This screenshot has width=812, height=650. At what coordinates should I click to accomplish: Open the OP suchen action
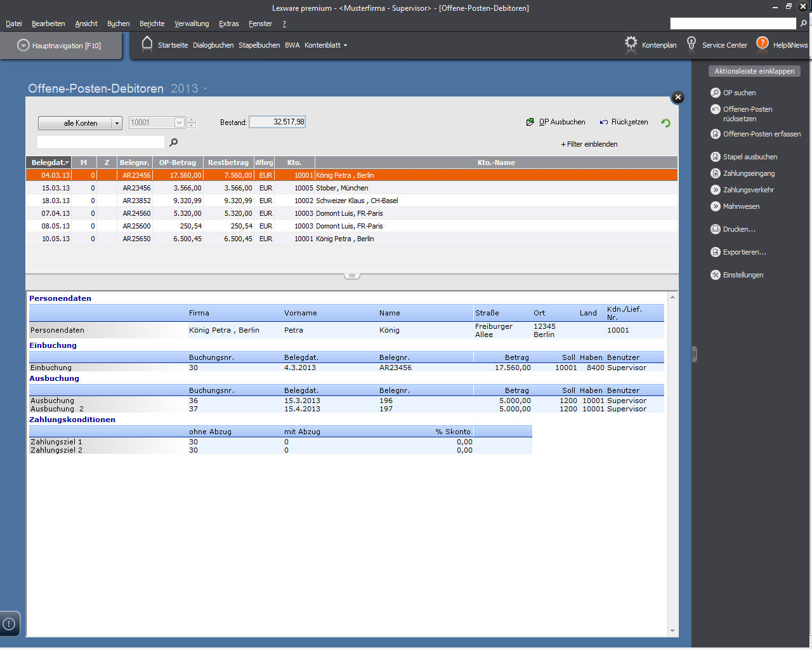pyautogui.click(x=738, y=93)
